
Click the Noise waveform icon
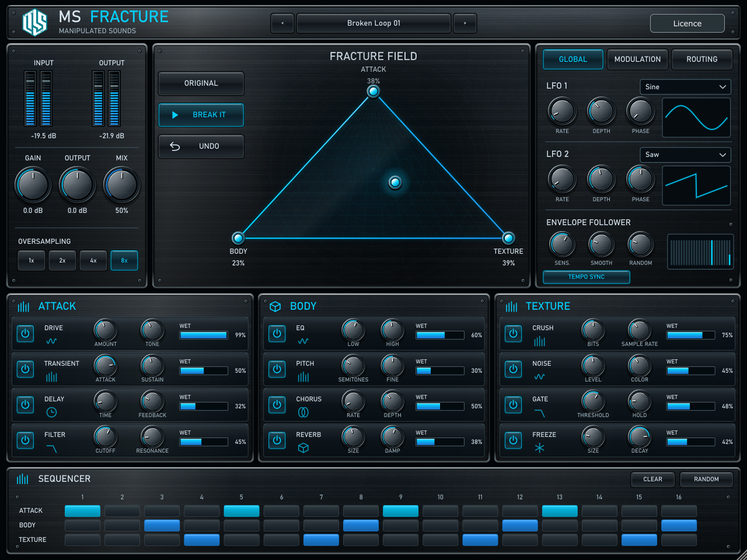point(539,376)
